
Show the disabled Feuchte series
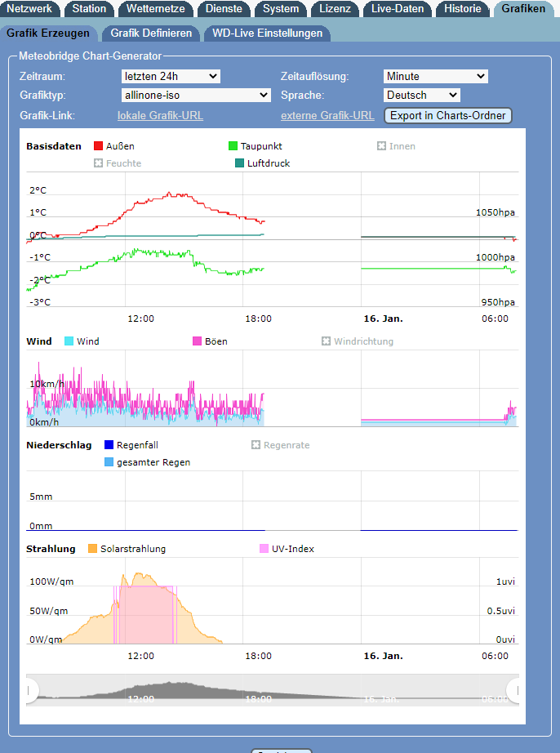[99, 163]
